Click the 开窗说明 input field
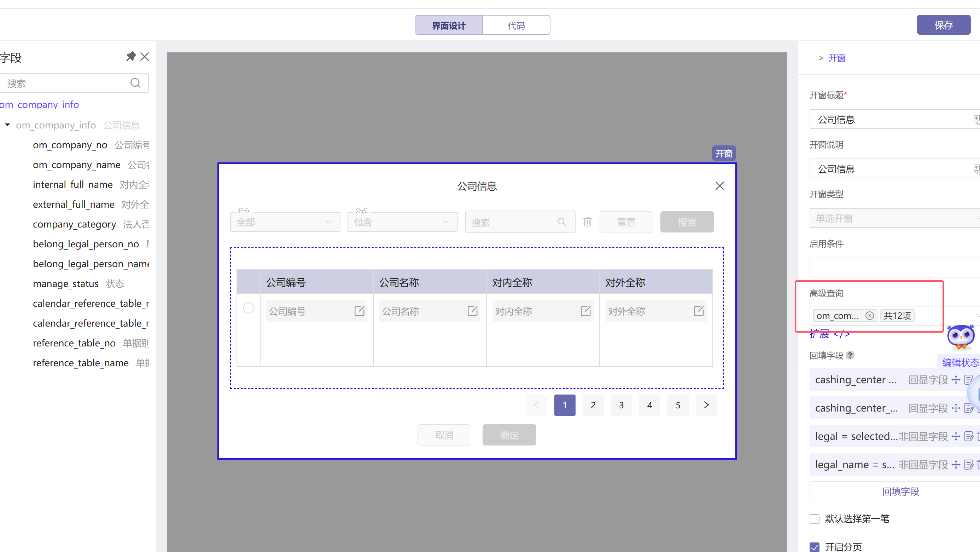The image size is (980, 552). click(x=894, y=169)
